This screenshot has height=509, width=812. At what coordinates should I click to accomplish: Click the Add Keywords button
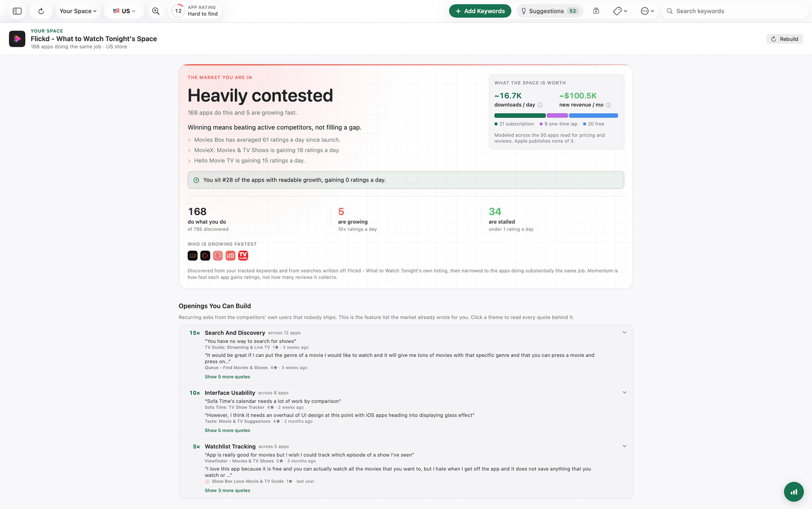(x=480, y=11)
